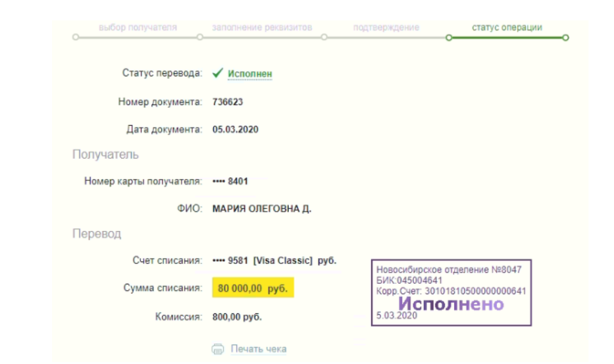Click the Получатель section heading

[x=105, y=155]
